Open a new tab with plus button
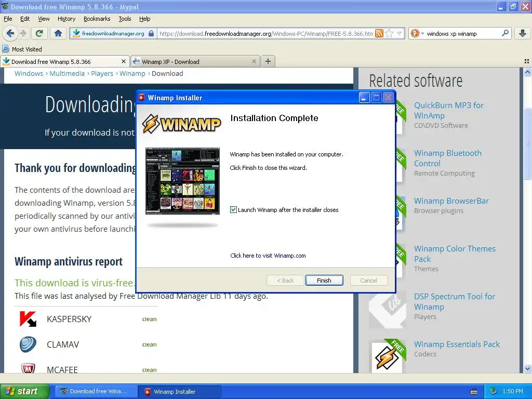 click(268, 61)
